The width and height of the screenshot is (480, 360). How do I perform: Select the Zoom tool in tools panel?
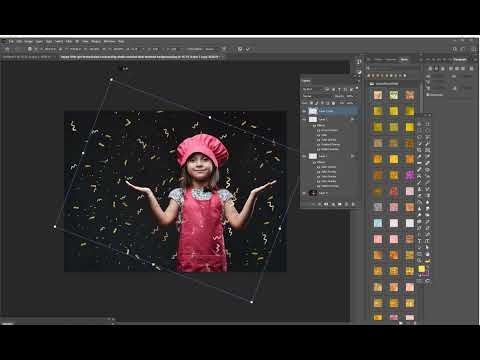point(420,260)
